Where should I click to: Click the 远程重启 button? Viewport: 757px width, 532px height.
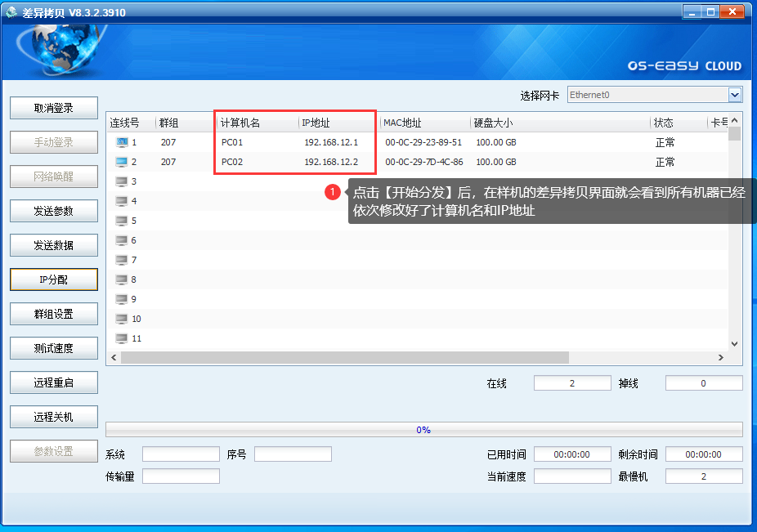click(54, 382)
